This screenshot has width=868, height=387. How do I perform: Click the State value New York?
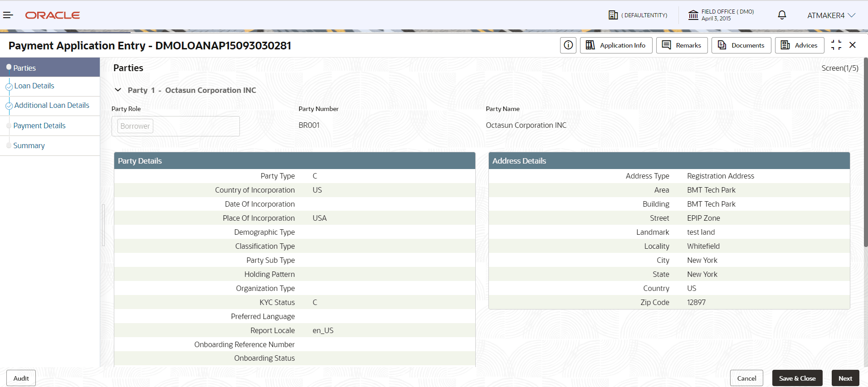pyautogui.click(x=702, y=274)
